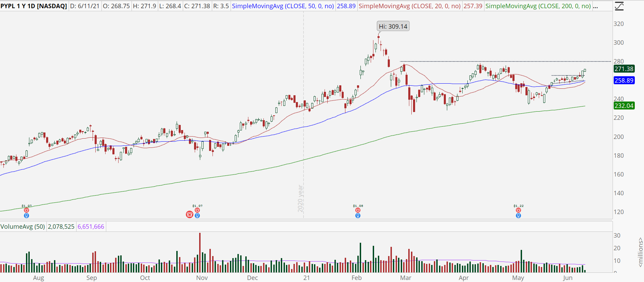Click the February earnings phone icon
Screen dimensions: 644x282
click(358, 210)
